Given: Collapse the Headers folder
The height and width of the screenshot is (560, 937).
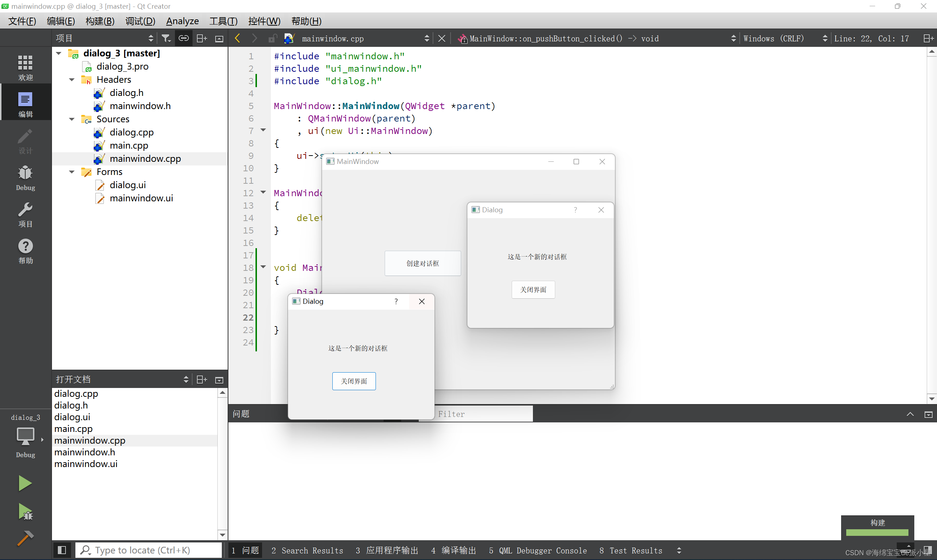Looking at the screenshot, I should point(72,80).
